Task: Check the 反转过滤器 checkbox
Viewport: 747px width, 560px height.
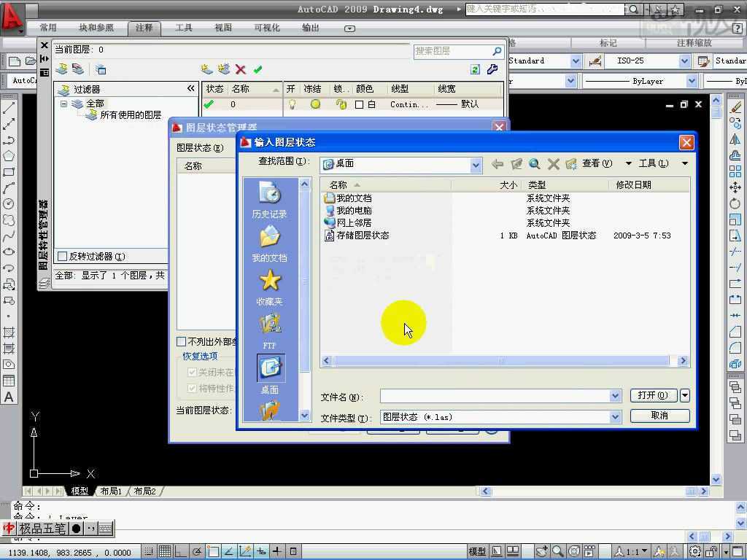Action: 62,256
